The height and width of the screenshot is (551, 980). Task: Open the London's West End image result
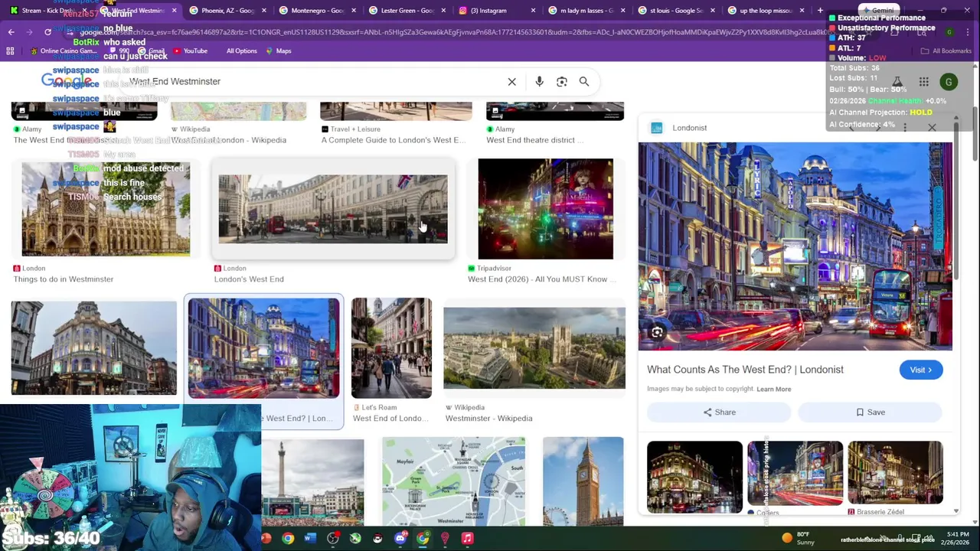(x=333, y=209)
